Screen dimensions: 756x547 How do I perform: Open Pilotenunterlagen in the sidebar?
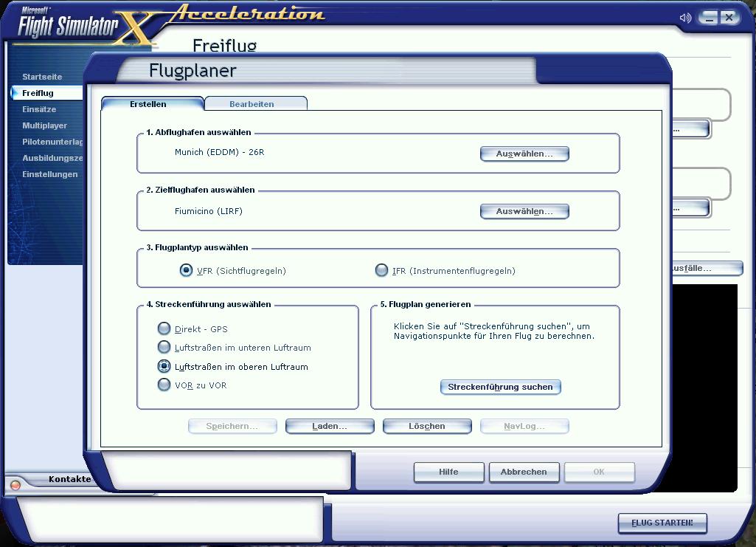52,142
